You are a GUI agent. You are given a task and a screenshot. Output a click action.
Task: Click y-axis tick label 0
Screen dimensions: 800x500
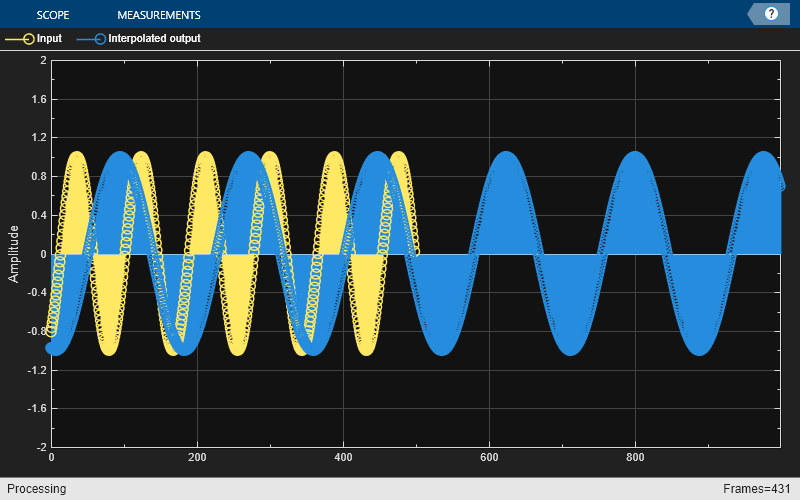click(x=42, y=254)
